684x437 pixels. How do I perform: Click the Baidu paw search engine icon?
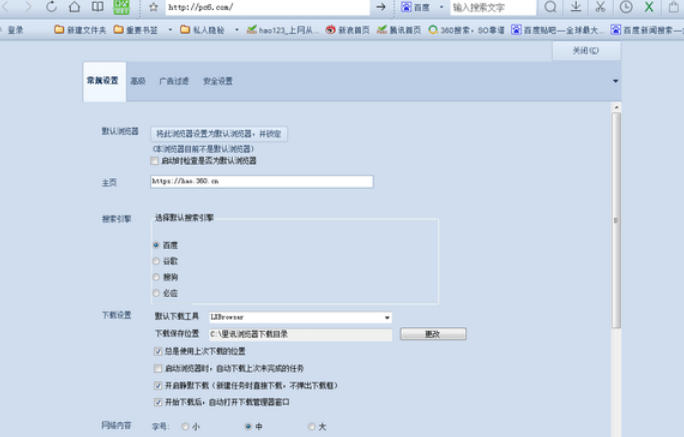406,7
